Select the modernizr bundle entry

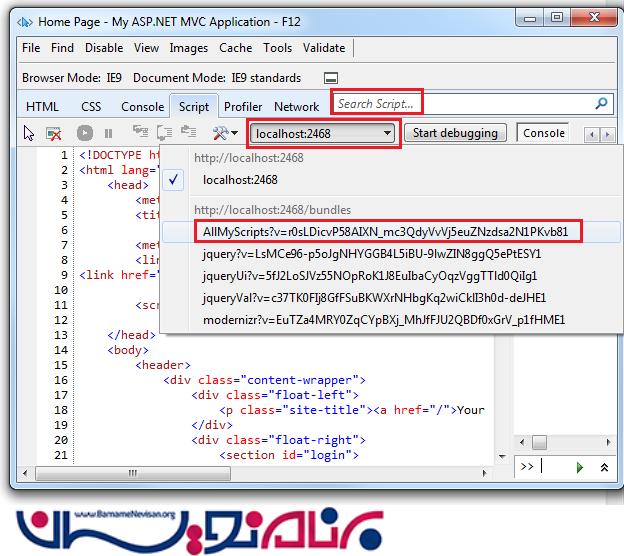pyautogui.click(x=383, y=320)
